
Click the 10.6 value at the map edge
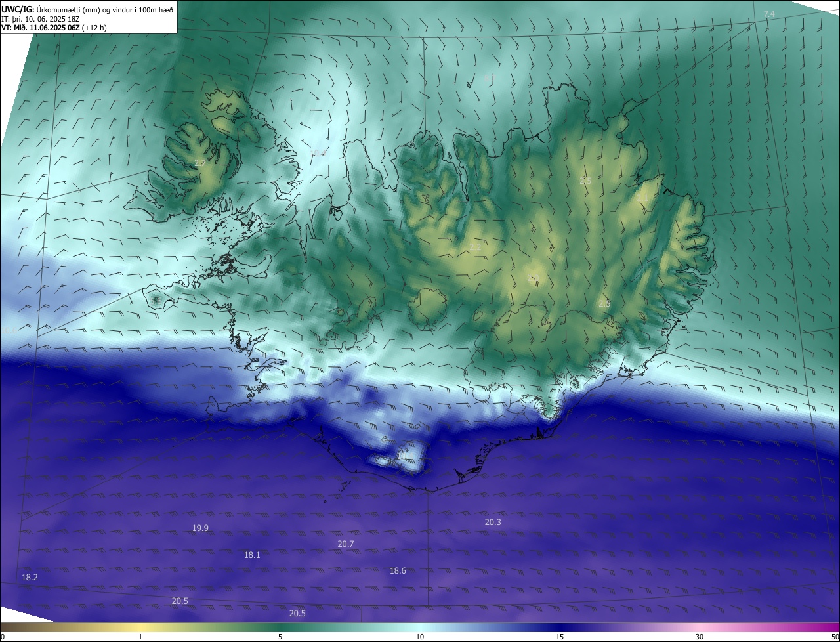tap(9, 330)
